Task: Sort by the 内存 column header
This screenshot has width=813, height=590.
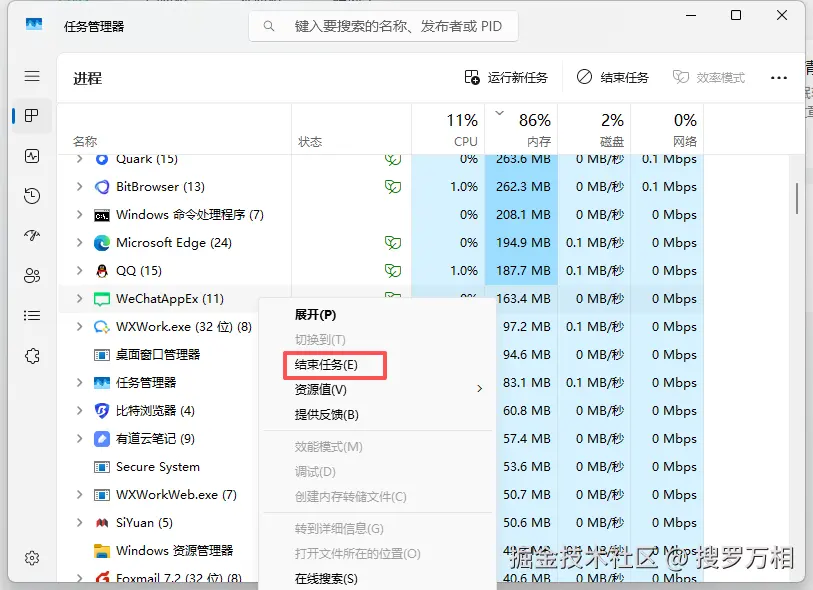Action: tap(522, 130)
